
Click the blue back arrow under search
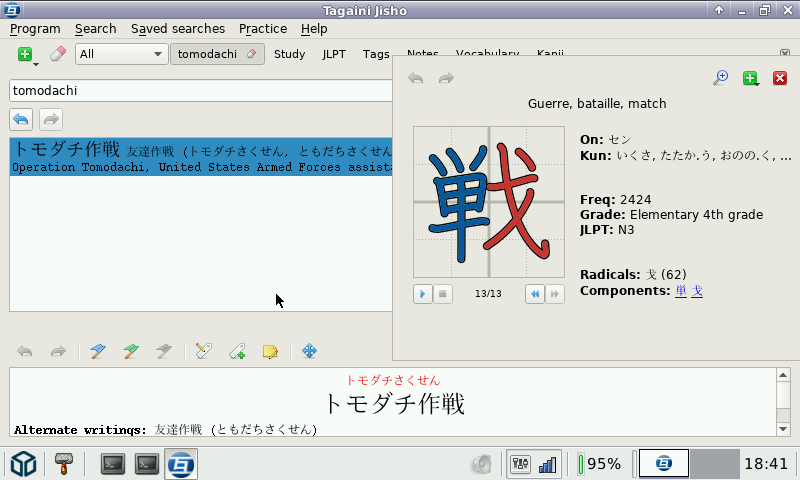click(x=21, y=119)
